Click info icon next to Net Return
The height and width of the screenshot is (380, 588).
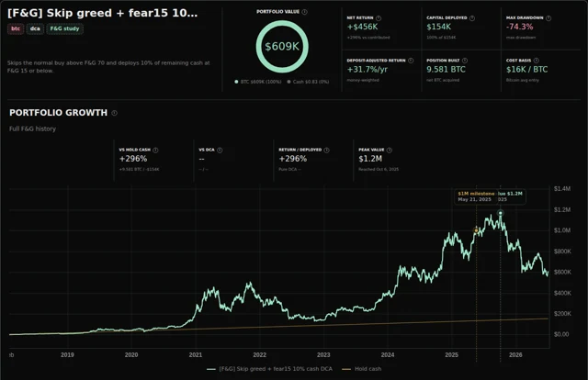point(379,18)
